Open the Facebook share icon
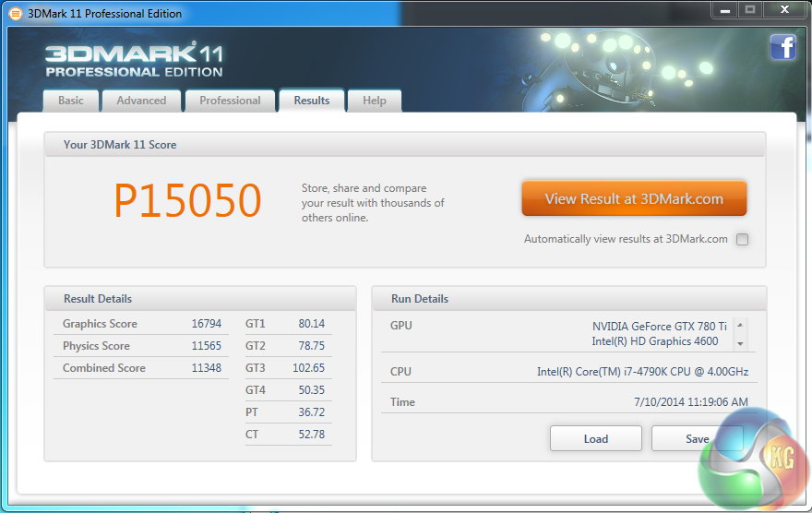Viewport: 812px width, 513px height. pos(783,48)
